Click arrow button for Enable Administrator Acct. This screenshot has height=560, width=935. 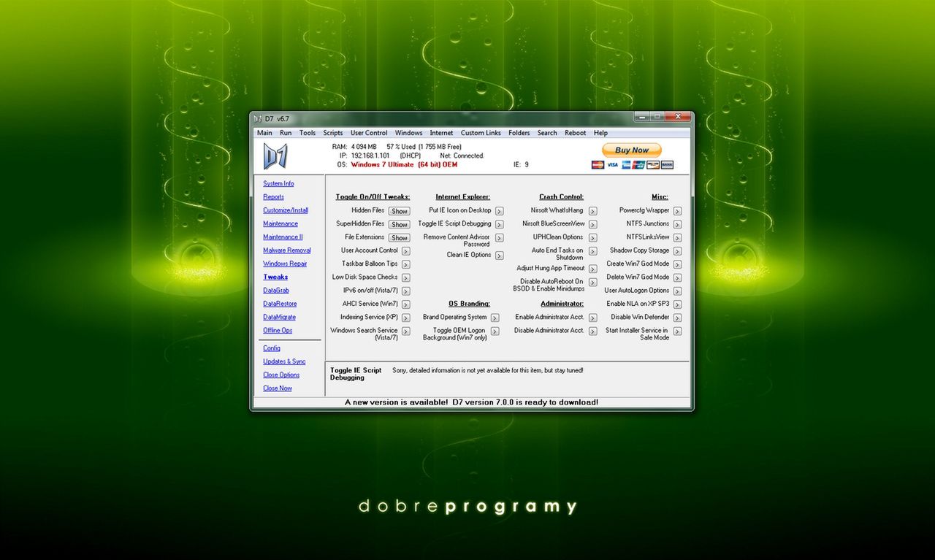tap(592, 318)
